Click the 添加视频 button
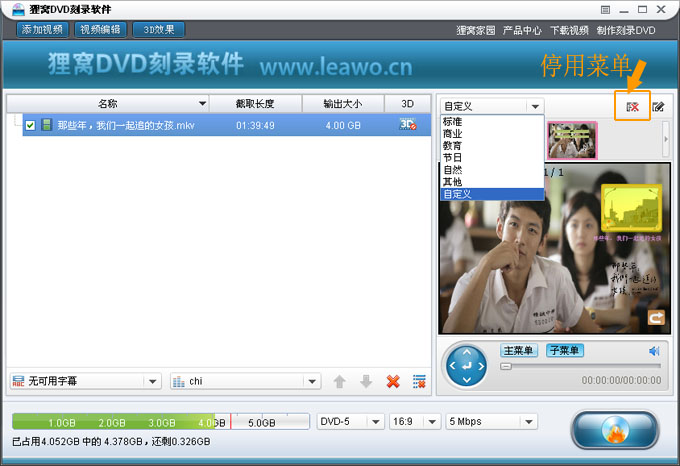This screenshot has width=680, height=466. pyautogui.click(x=42, y=29)
